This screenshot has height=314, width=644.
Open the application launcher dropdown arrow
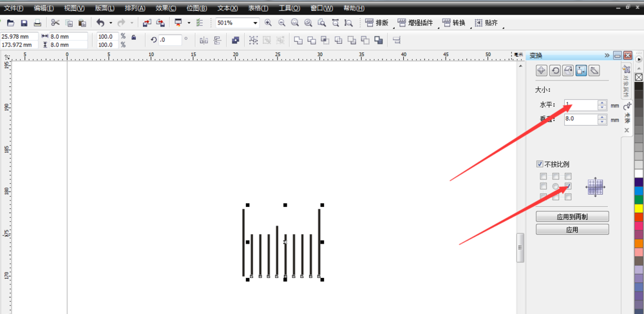[189, 23]
